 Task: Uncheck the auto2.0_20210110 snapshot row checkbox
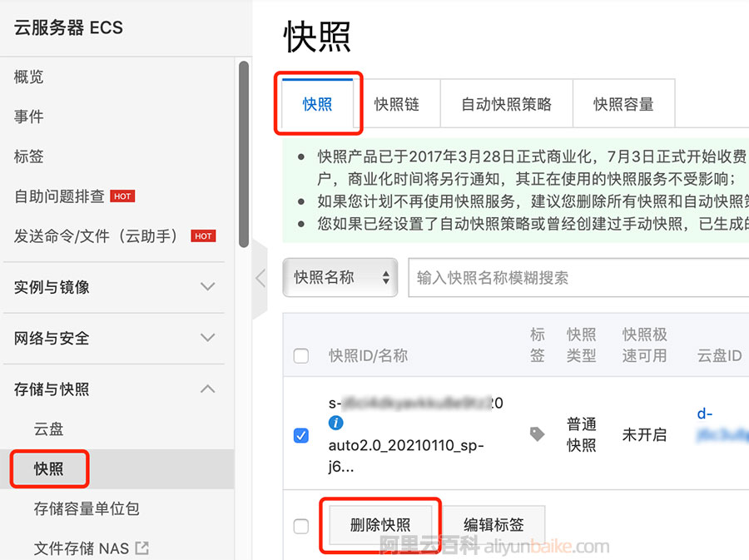[x=301, y=435]
